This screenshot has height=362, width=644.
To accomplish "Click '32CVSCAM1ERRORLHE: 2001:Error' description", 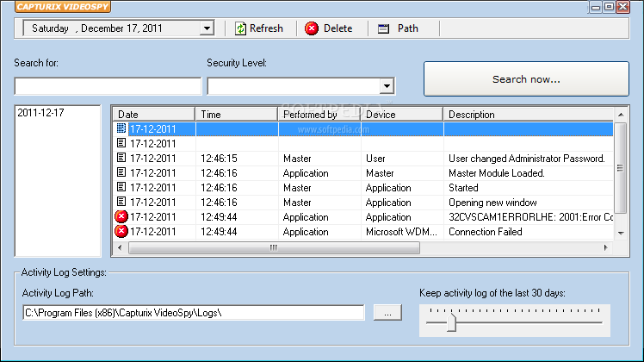I will [530, 217].
